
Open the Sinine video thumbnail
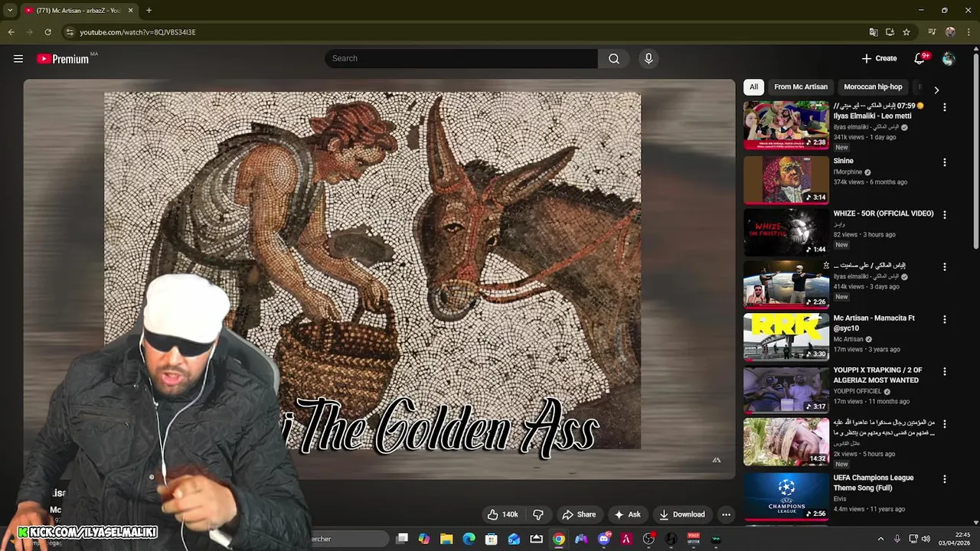tap(786, 180)
